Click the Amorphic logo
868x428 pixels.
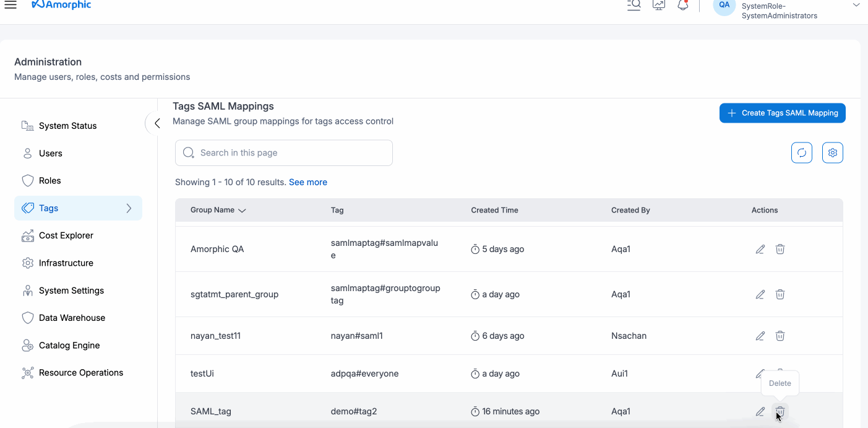61,5
